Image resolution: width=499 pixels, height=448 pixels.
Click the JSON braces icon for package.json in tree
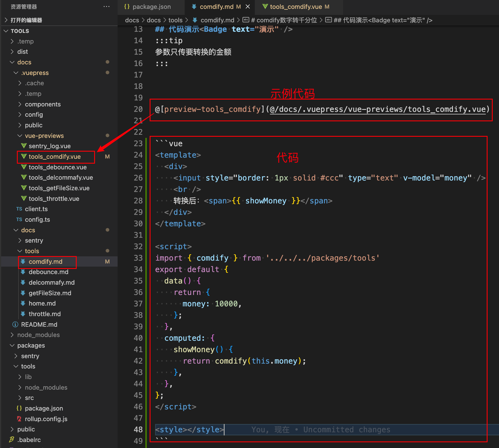[19, 408]
